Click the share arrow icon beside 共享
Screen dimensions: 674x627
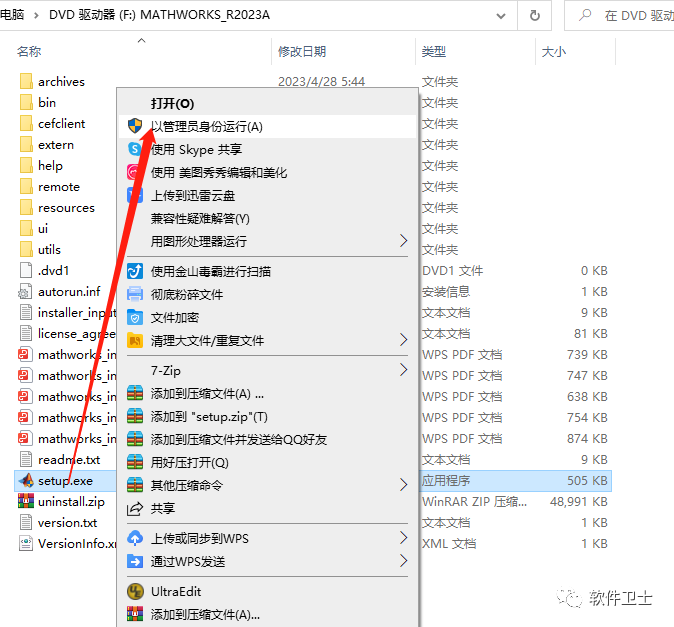(x=135, y=508)
